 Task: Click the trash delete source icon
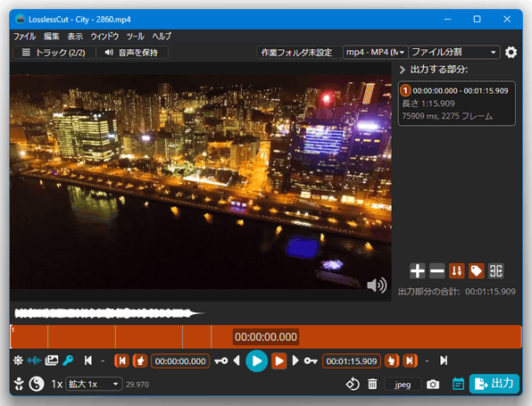[x=372, y=385]
